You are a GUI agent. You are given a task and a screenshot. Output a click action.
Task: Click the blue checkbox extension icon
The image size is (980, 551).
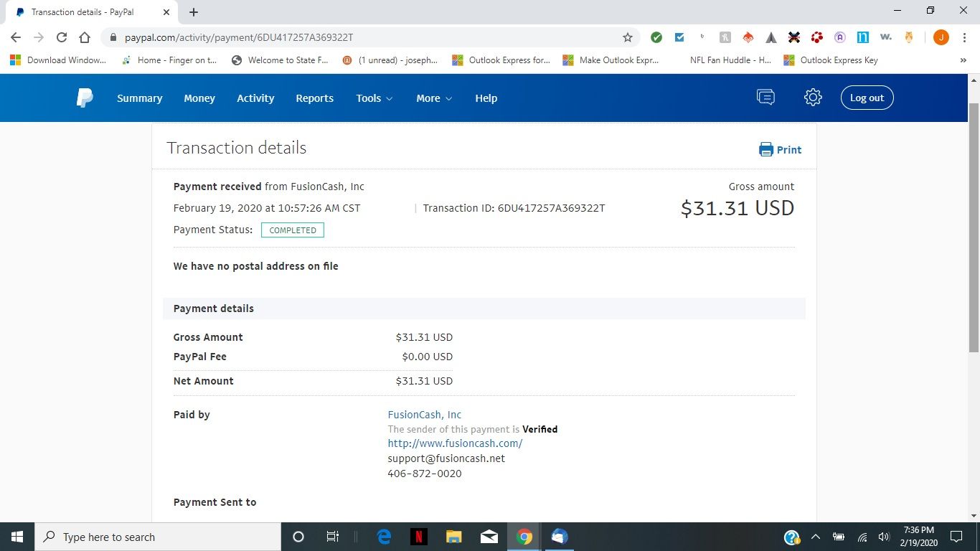679,37
